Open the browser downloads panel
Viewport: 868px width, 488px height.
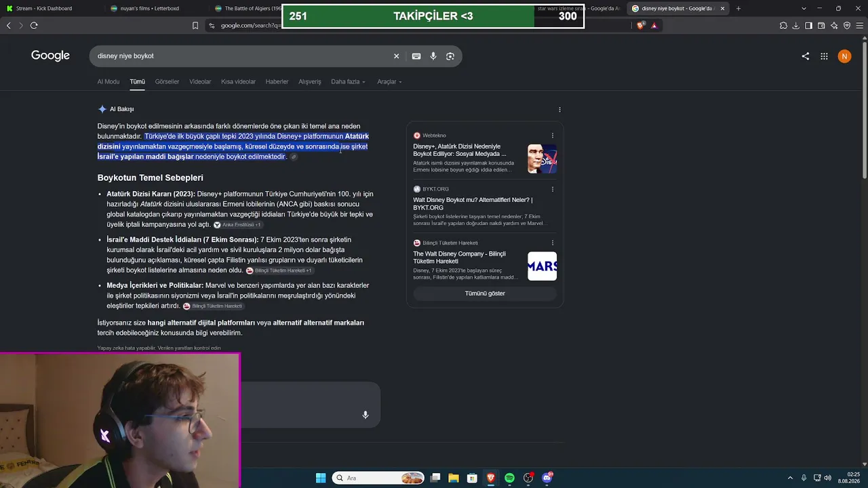click(x=796, y=26)
